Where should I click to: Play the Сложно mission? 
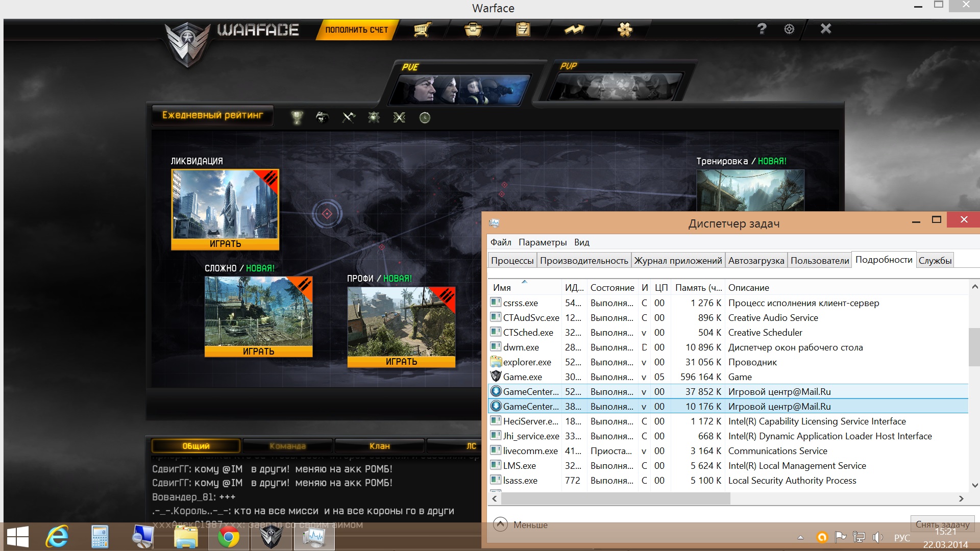(258, 352)
